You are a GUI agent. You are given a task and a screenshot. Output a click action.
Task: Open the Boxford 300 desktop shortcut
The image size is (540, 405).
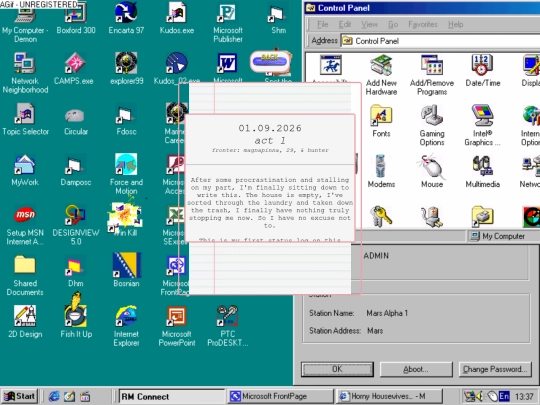click(x=76, y=17)
